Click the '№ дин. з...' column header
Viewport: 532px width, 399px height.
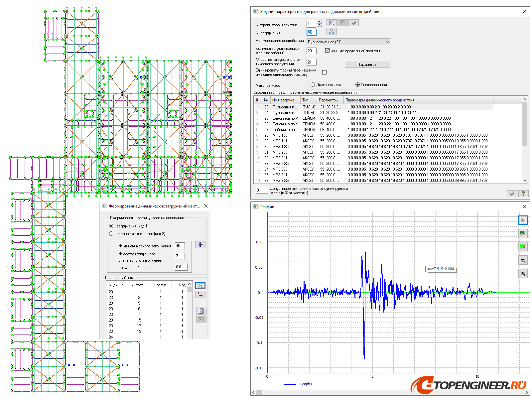click(117, 285)
